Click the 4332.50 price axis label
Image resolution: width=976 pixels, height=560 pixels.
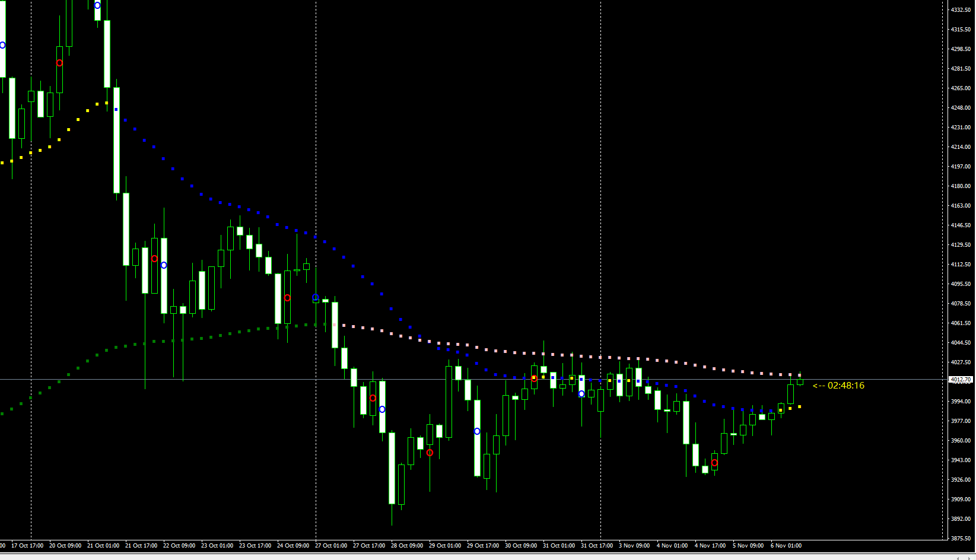pos(961,10)
